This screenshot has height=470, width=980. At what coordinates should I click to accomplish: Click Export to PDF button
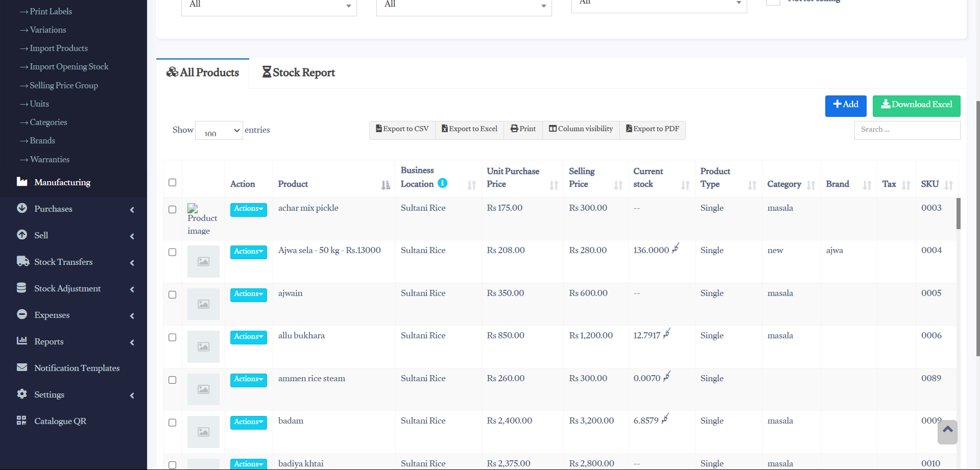tap(653, 130)
